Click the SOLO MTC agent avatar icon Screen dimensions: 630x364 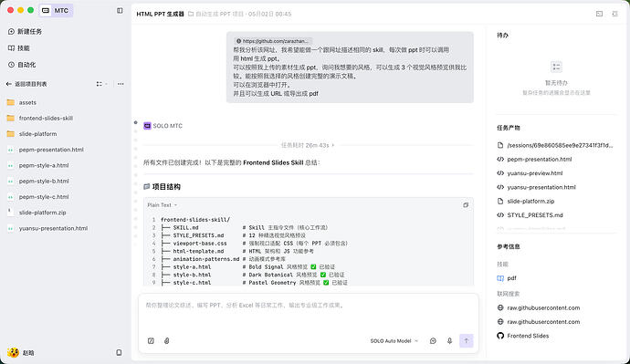147,126
